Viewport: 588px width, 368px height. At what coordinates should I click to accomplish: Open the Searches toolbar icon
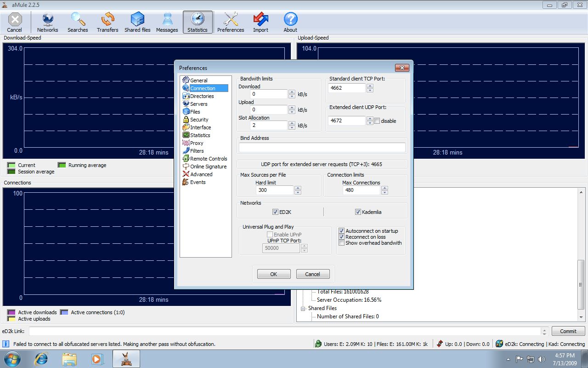pos(78,22)
